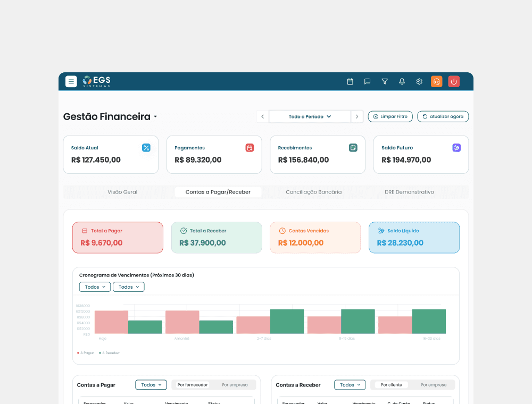Open the hamburger menu button
This screenshot has height=404, width=532.
tap(71, 81)
